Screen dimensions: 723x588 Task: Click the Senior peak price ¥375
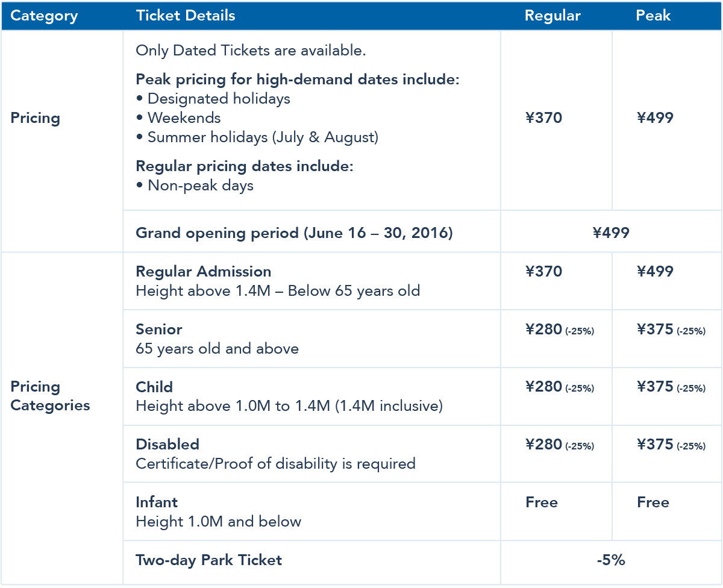point(655,329)
